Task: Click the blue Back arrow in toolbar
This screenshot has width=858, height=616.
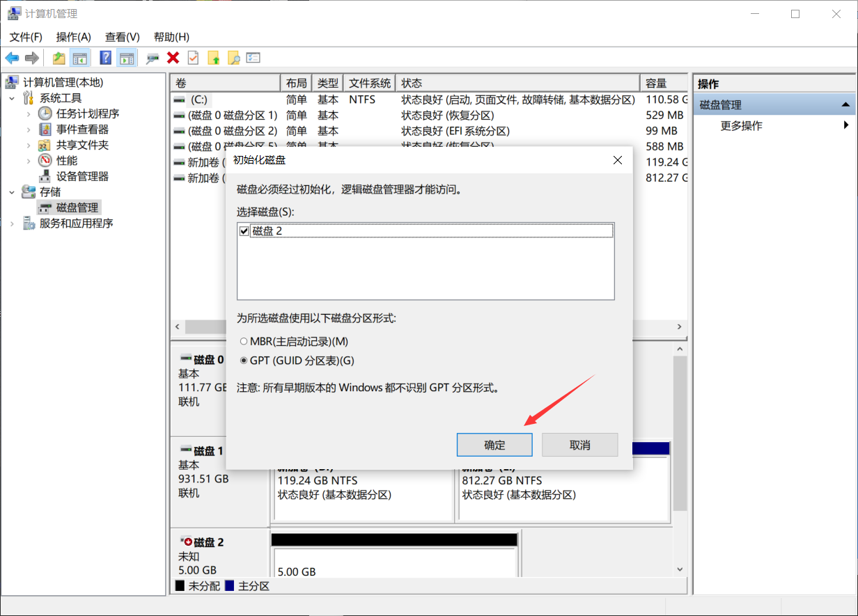Action: [x=12, y=58]
